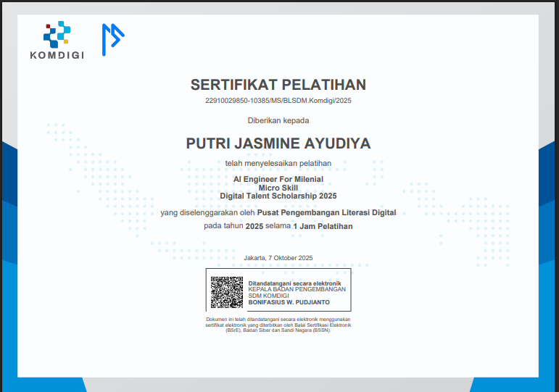Select the SERTIFIKAT PELATIHAN heading

click(278, 85)
